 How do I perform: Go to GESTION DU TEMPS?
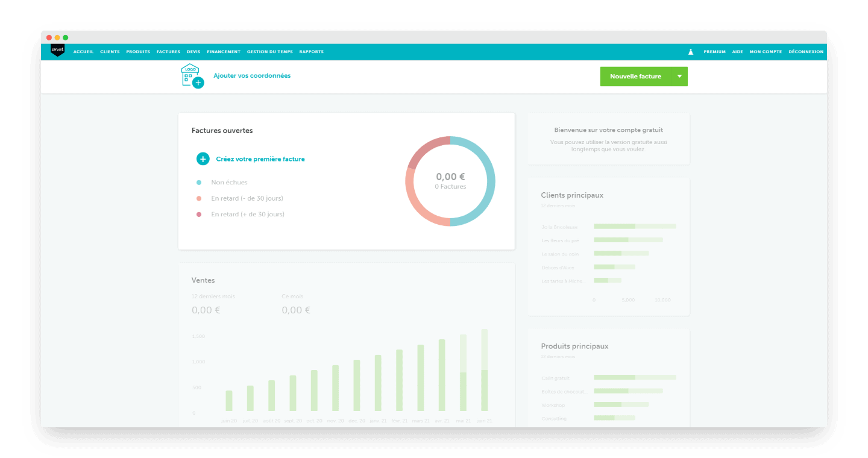pos(270,52)
